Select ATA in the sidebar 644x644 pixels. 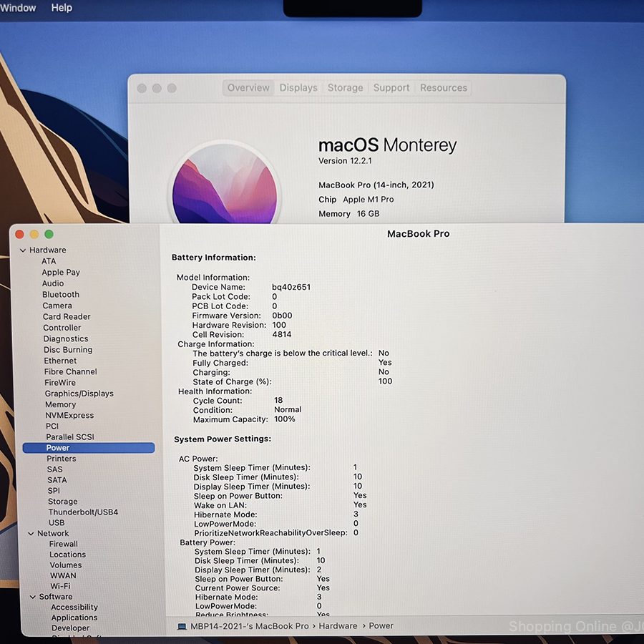49,261
